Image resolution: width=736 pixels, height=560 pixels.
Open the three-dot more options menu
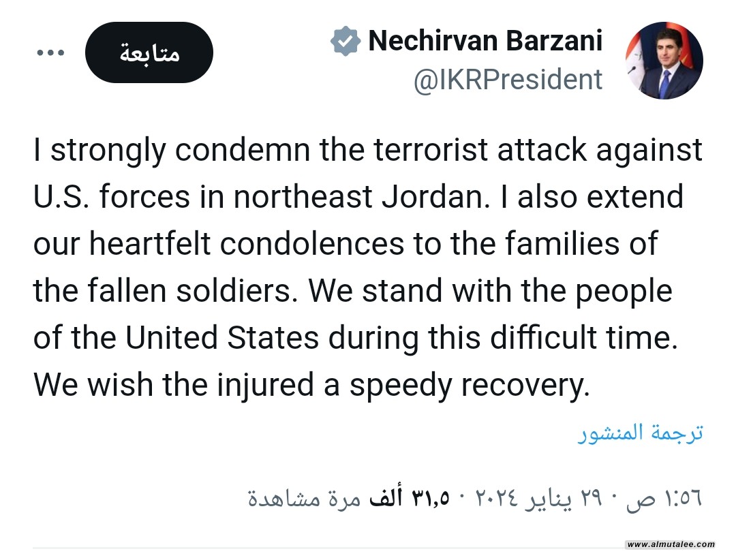tap(50, 53)
